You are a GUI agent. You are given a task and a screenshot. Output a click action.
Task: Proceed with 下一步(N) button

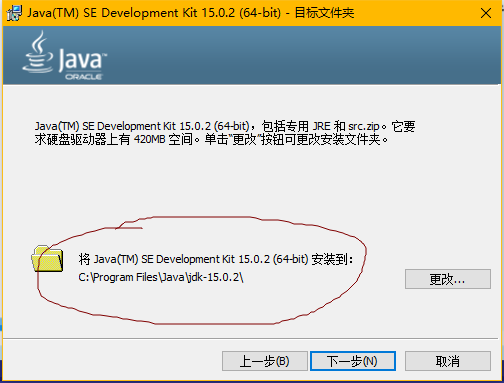pos(353,361)
